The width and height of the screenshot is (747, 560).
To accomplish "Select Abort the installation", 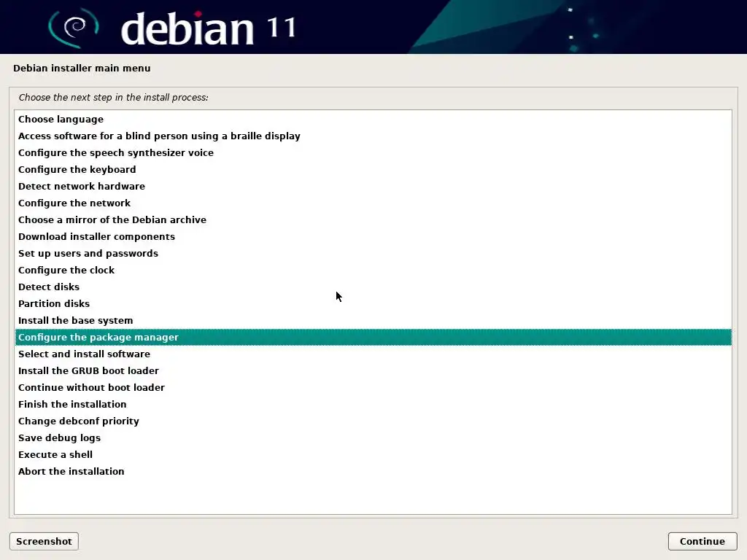I will (x=373, y=471).
